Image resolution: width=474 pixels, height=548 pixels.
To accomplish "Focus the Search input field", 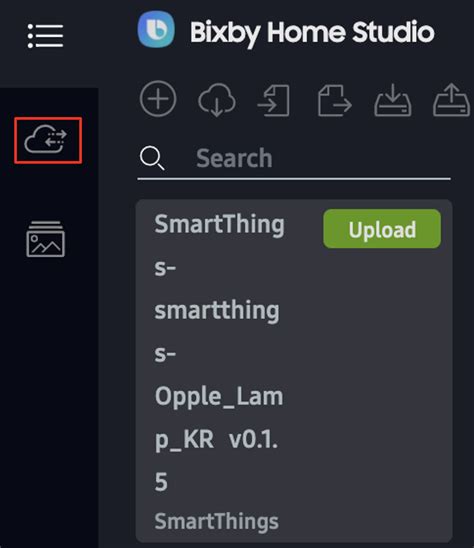I will [x=294, y=159].
